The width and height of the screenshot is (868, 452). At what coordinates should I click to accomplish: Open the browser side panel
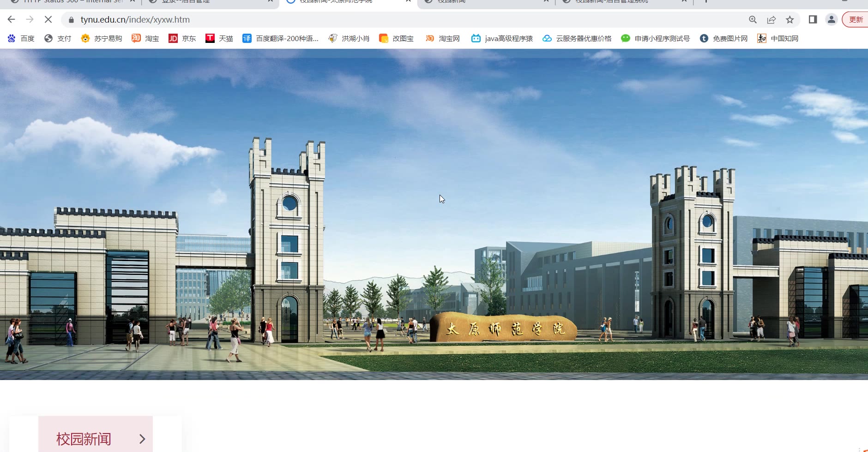coord(813,19)
